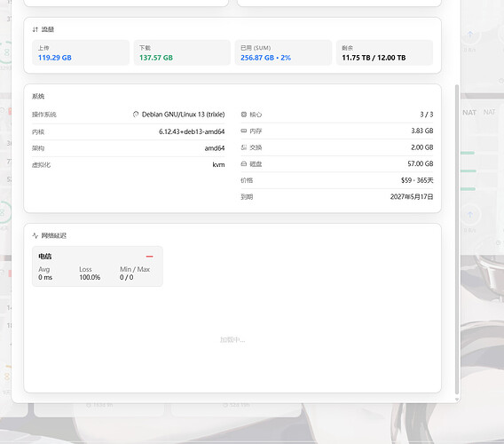Open the 已用 (SUM) 256.87 GB usage card
504x444 pixels.
tap(283, 52)
